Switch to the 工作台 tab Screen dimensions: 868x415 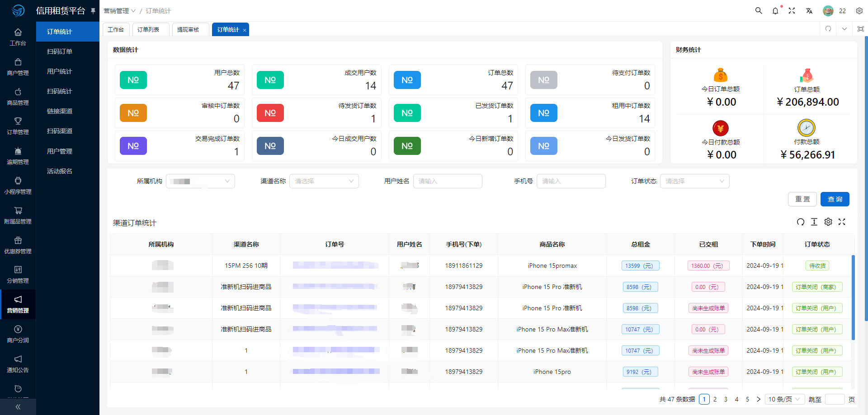coord(116,29)
